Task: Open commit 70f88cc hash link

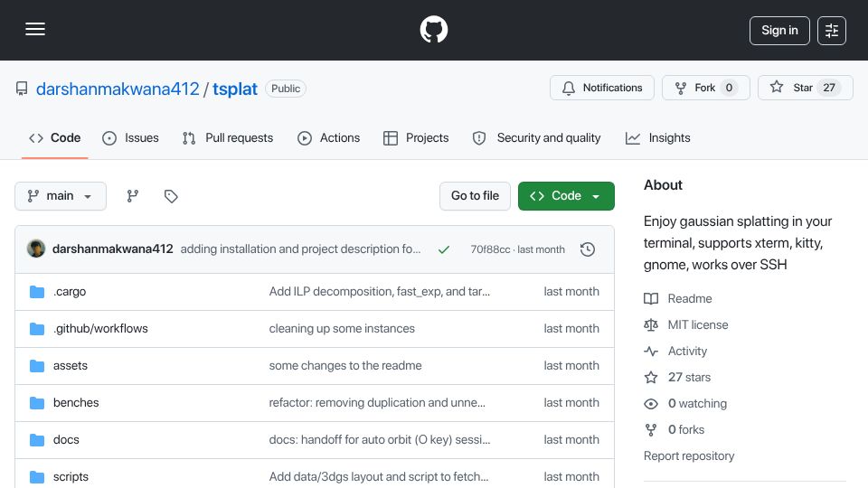Action: pyautogui.click(x=490, y=249)
